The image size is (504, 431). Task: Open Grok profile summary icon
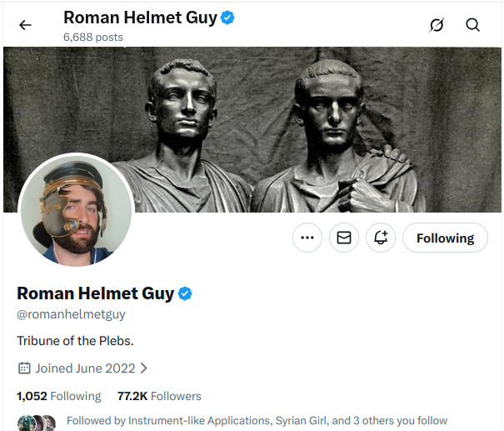pyautogui.click(x=437, y=25)
